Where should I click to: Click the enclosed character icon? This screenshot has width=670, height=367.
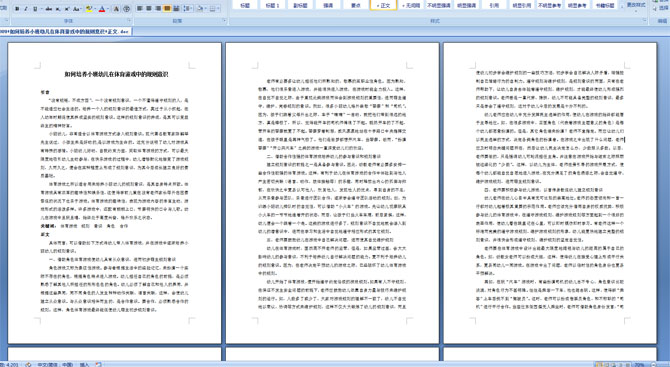click(x=126, y=9)
